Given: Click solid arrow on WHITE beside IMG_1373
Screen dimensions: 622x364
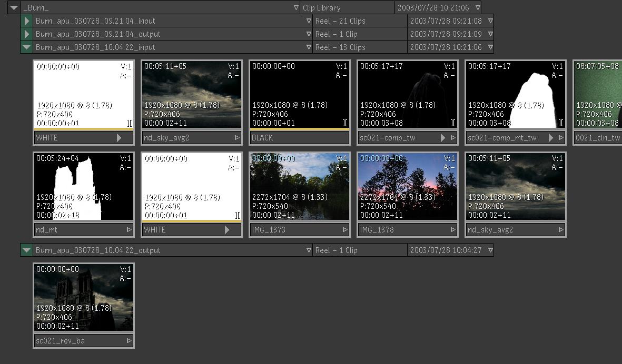Looking at the screenshot, I should 227,230.
